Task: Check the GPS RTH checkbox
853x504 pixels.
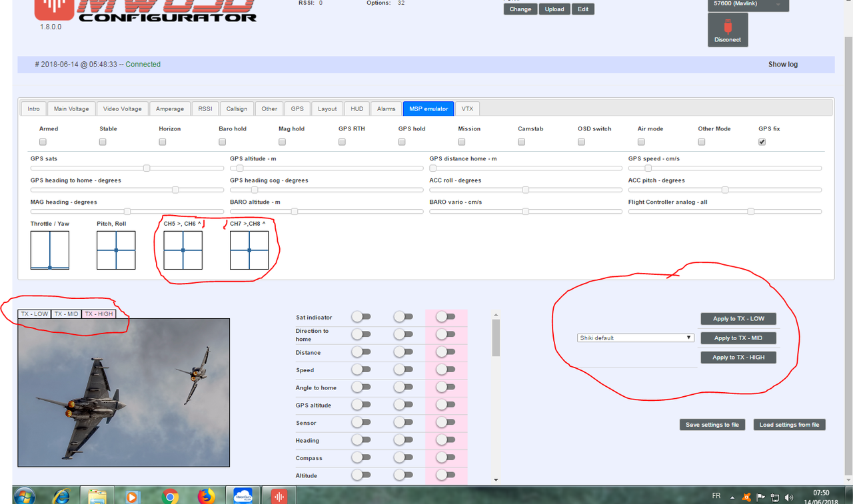Action: 342,142
